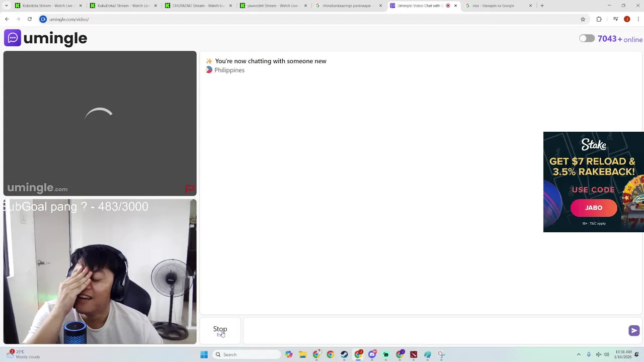The image size is (644, 362).
Task: Close the Kokzdota Stream tab
Action: 80,6
